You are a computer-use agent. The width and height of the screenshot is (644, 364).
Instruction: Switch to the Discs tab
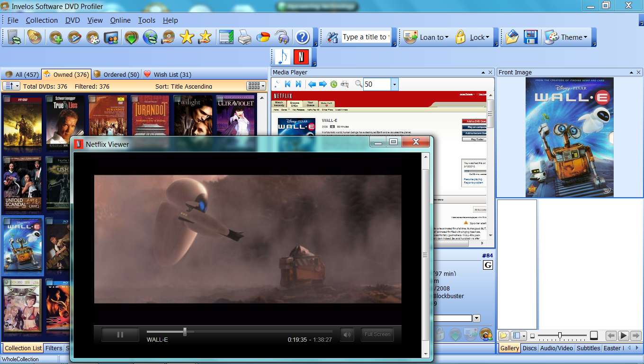529,348
